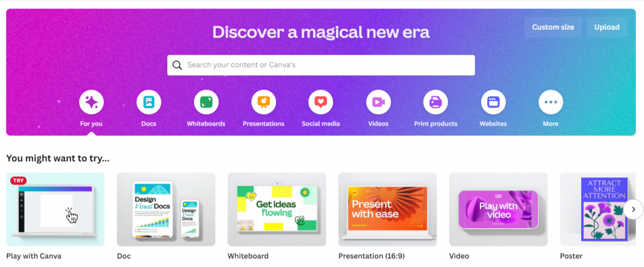Open the Docs category icon
The width and height of the screenshot is (644, 267).
tap(148, 102)
